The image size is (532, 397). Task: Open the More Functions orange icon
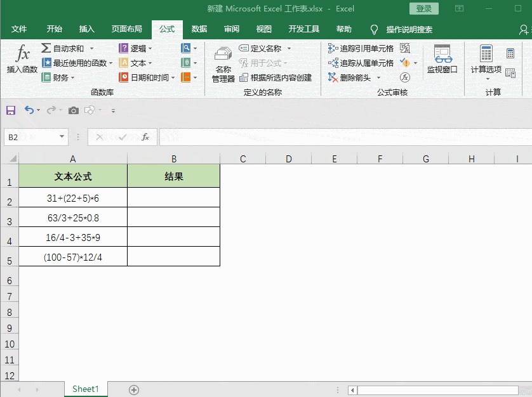(185, 77)
